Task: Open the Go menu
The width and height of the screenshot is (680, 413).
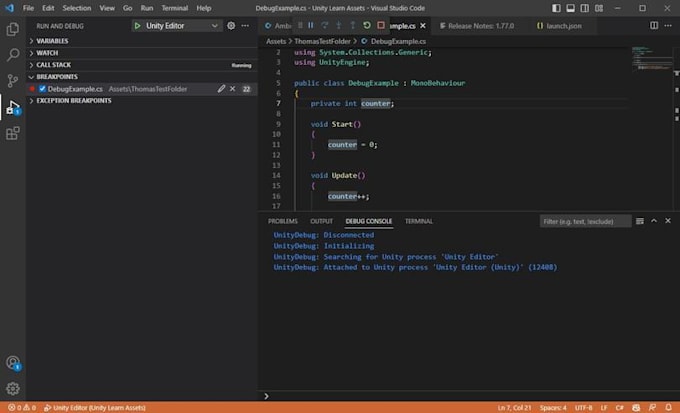Action: 128,8
